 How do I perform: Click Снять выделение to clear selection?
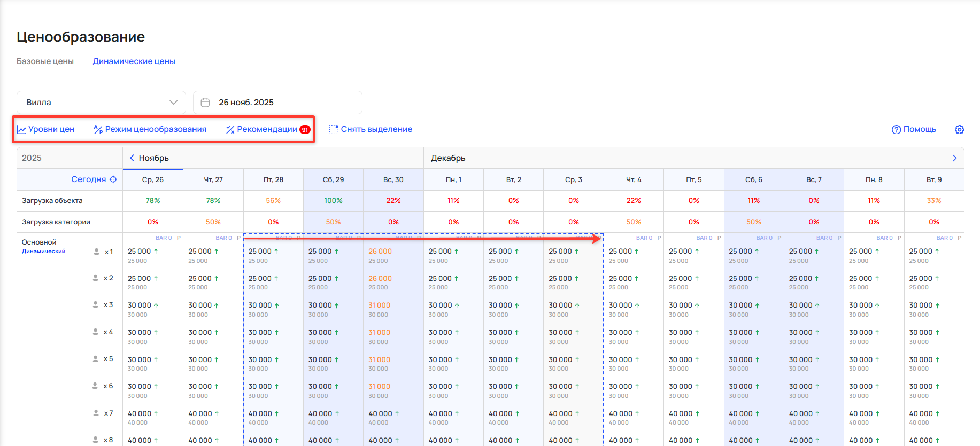[x=371, y=129]
